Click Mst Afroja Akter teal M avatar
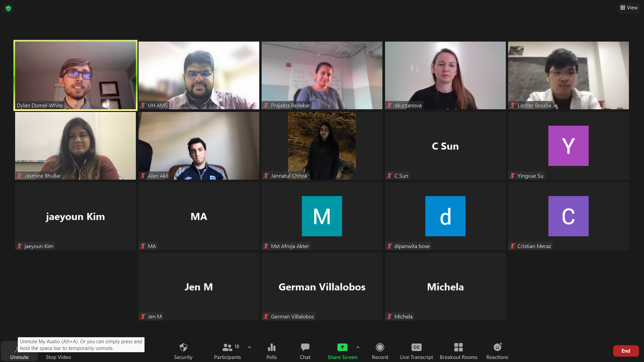This screenshot has width=644, height=362. (x=322, y=216)
